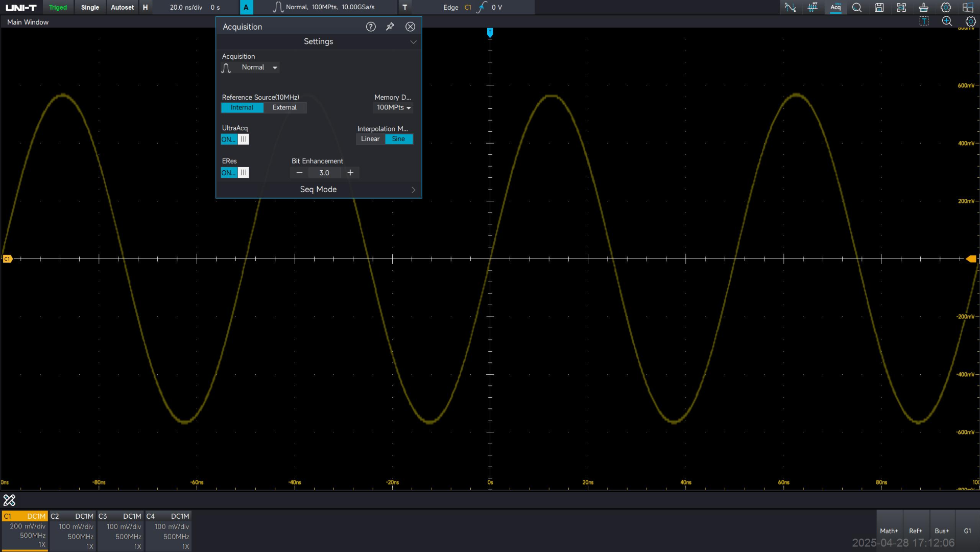The image size is (980, 552).
Task: Open help for the Acquisition panel
Action: click(371, 27)
